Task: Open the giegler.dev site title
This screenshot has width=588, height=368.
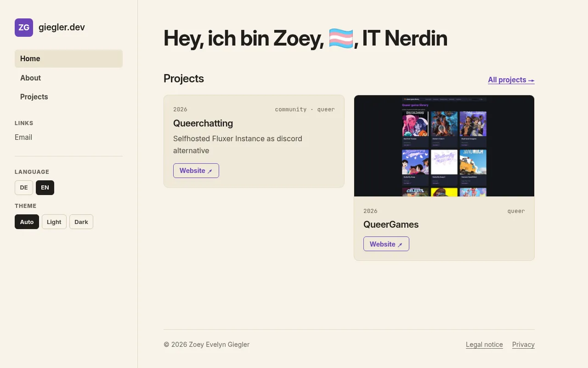Action: (x=62, y=27)
